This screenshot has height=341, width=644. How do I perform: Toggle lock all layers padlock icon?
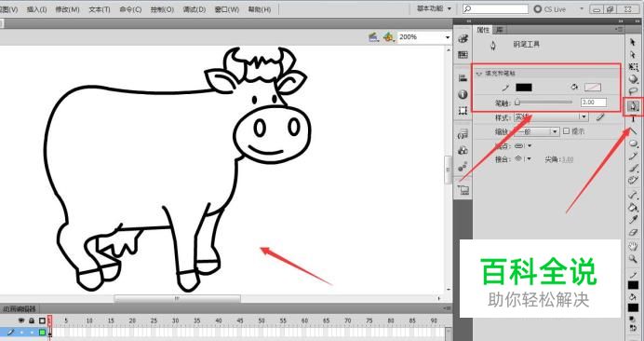(x=32, y=321)
